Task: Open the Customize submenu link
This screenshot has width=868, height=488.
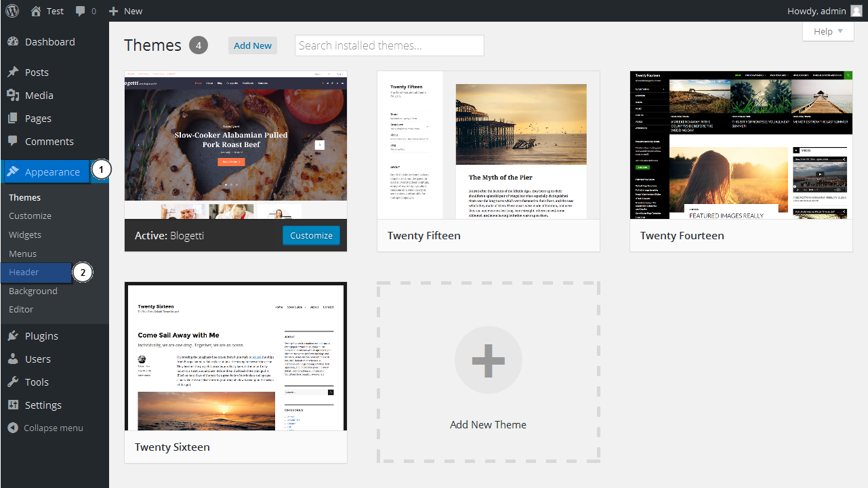Action: pos(30,216)
